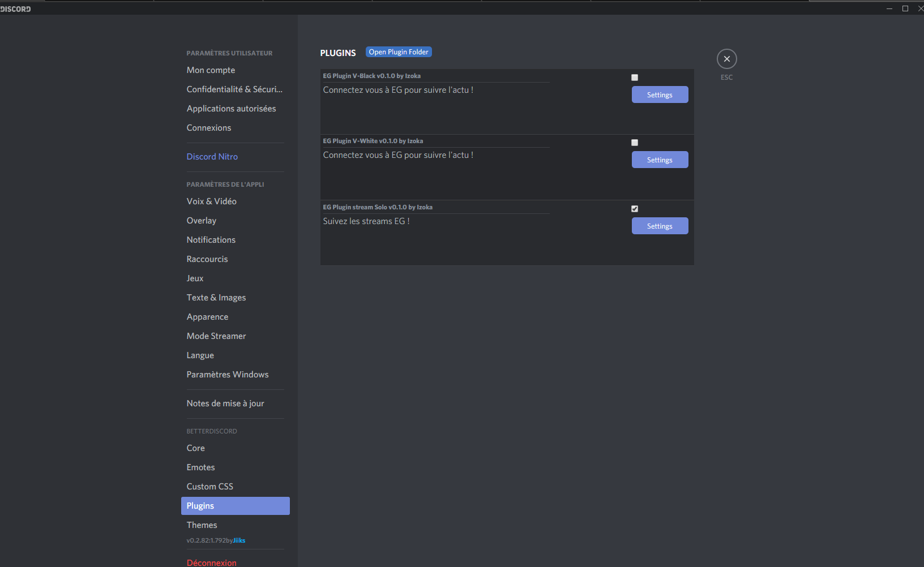Open BetterDiscord Core settings

tap(235, 448)
